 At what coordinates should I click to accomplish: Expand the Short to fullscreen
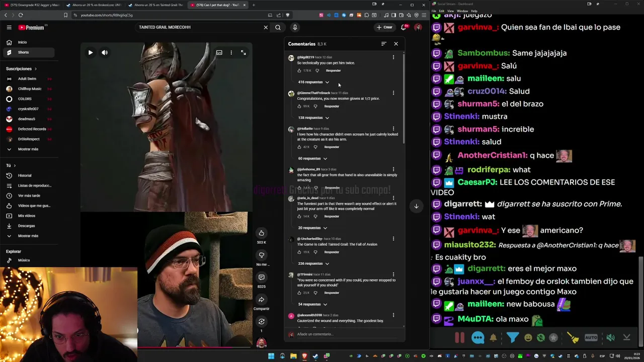(x=244, y=52)
